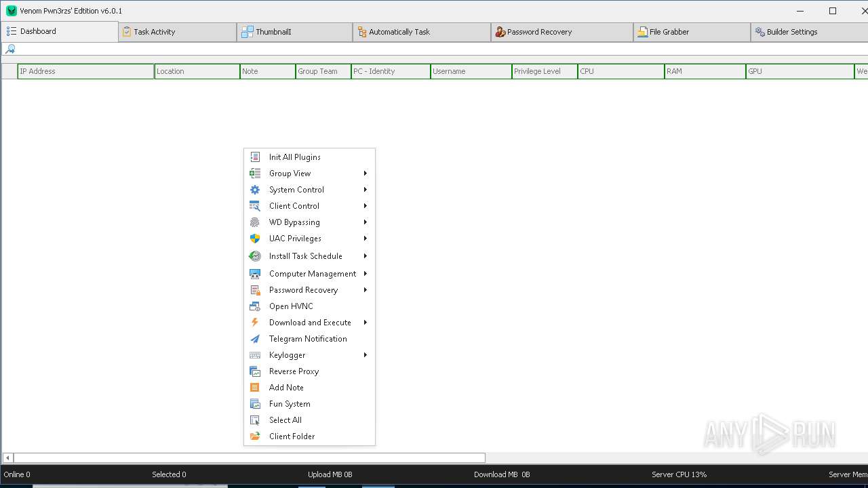Click the "Download MB 0B" status text
The image size is (868, 488).
point(502,474)
